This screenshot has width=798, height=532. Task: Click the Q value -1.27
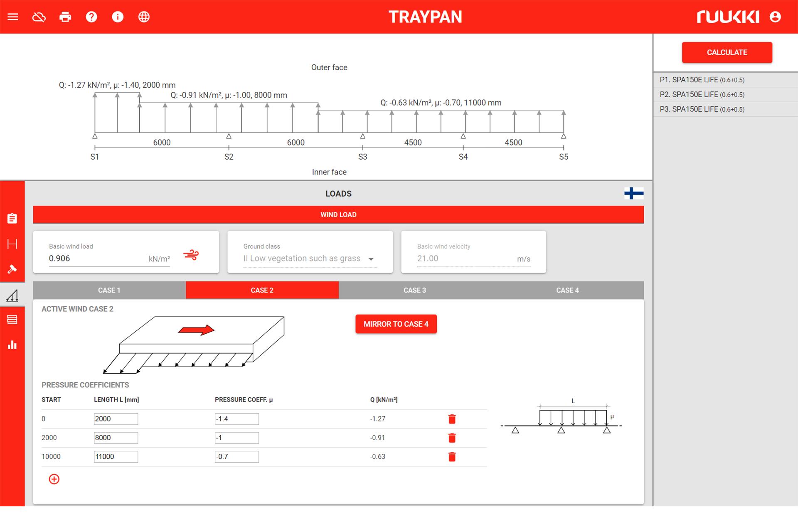(378, 419)
